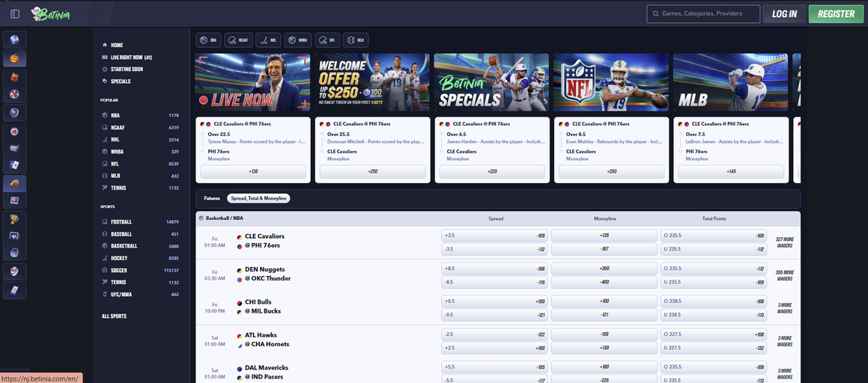
Task: Go to Home in sidebar
Action: pyautogui.click(x=117, y=45)
